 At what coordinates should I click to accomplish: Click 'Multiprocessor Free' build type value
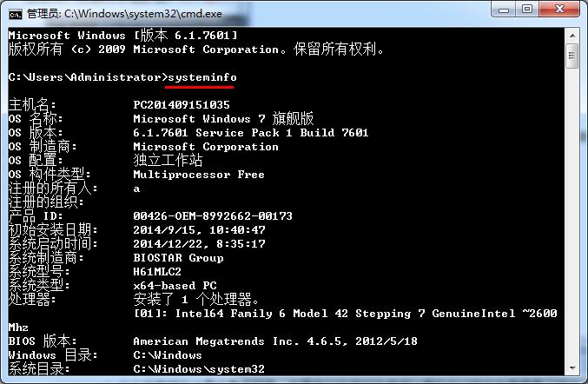point(199,175)
